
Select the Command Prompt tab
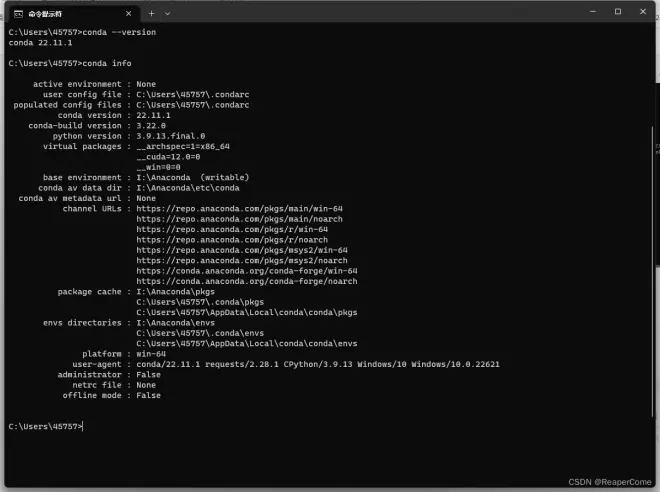click(x=72, y=14)
